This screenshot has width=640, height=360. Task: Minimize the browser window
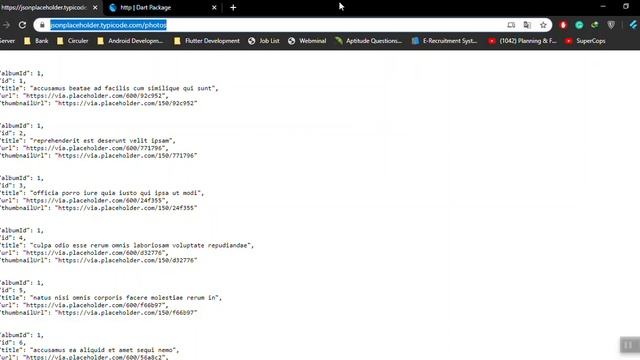click(x=603, y=7)
